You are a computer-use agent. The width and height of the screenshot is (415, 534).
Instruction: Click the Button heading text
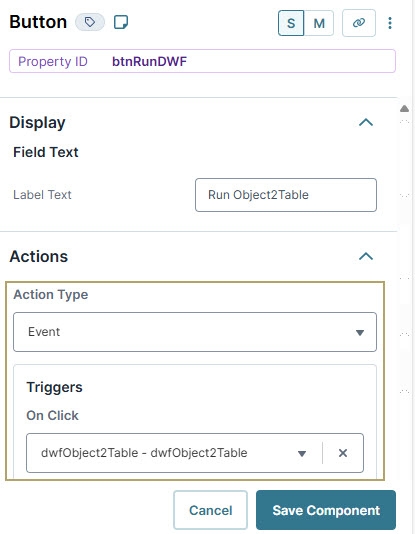click(x=38, y=22)
